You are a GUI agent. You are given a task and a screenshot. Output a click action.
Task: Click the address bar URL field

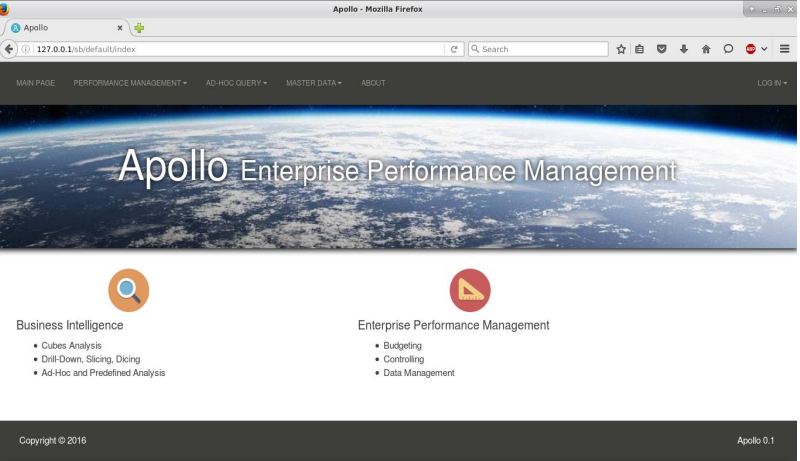click(239, 49)
